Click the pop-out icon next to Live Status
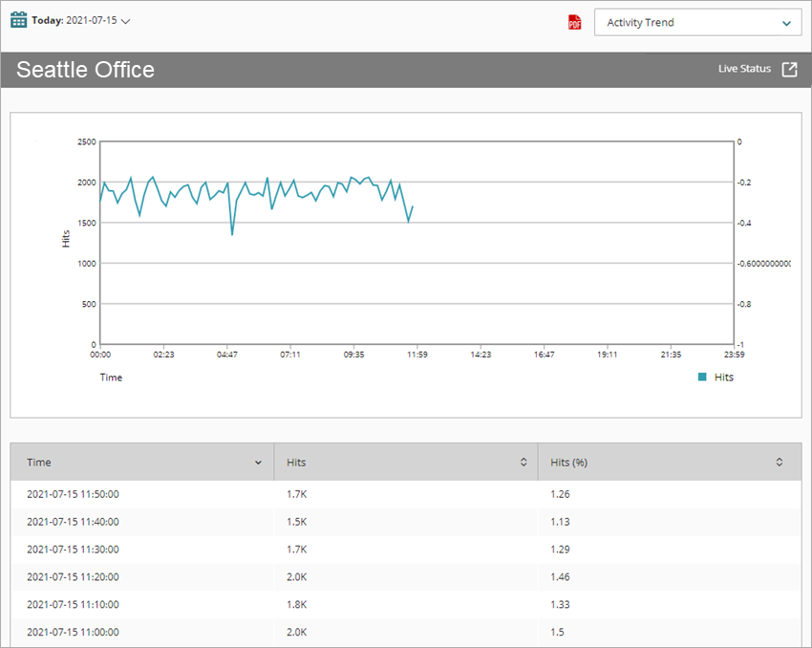Image resolution: width=812 pixels, height=648 pixels. [x=788, y=68]
